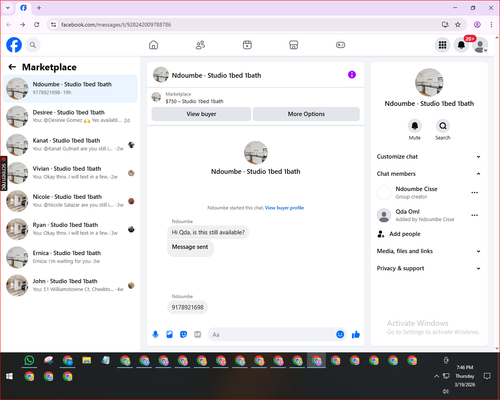The width and height of the screenshot is (500, 400).
Task: Mute this chat with the bell icon
Action: pos(415,126)
